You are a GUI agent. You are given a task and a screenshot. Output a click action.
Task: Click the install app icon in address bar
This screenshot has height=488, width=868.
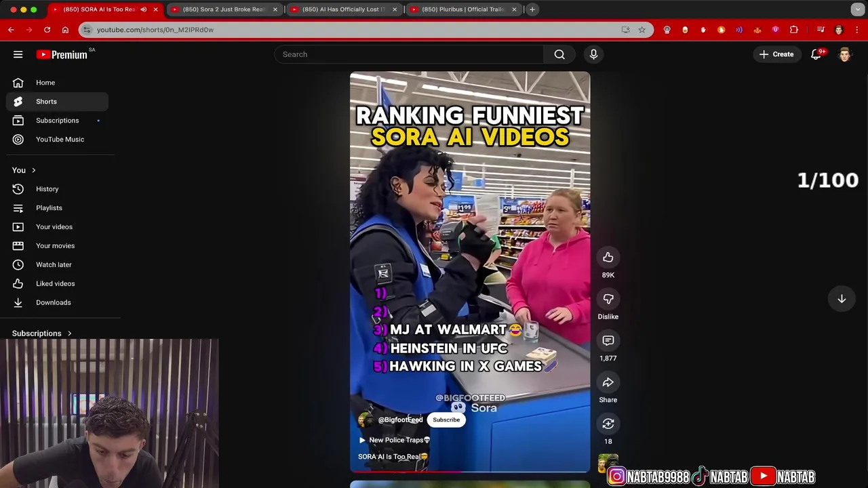click(625, 30)
